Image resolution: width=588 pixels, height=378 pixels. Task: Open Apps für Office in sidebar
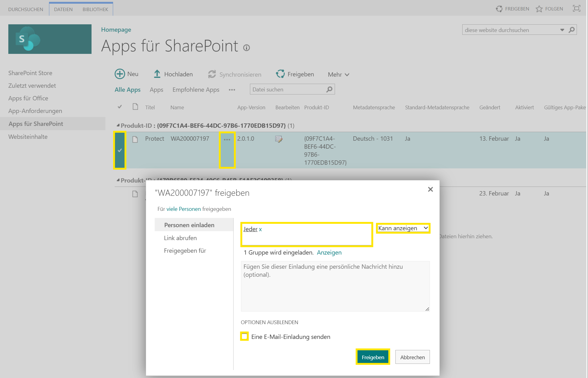(x=28, y=98)
